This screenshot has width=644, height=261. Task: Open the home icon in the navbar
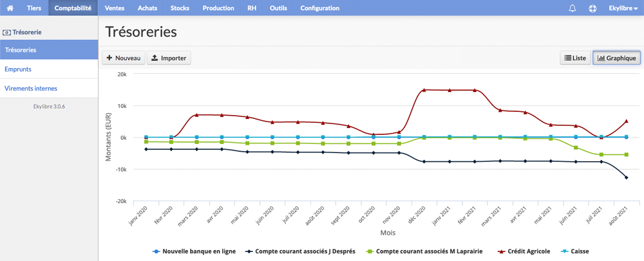point(11,8)
